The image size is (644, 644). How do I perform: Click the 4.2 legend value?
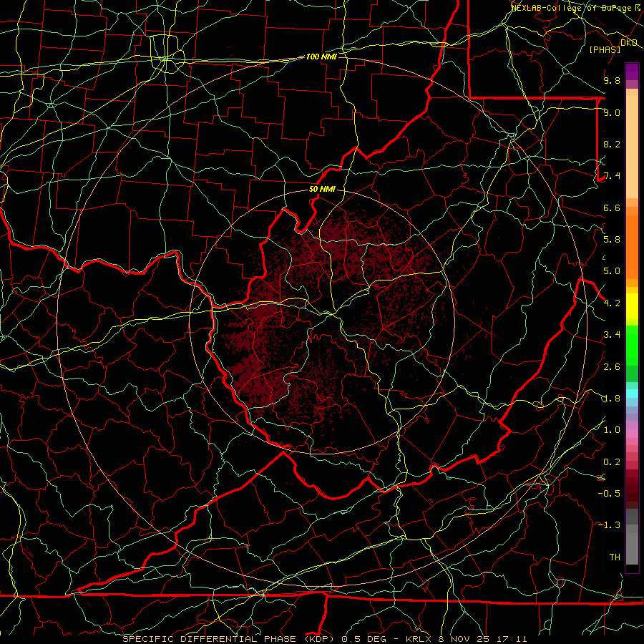click(x=612, y=303)
